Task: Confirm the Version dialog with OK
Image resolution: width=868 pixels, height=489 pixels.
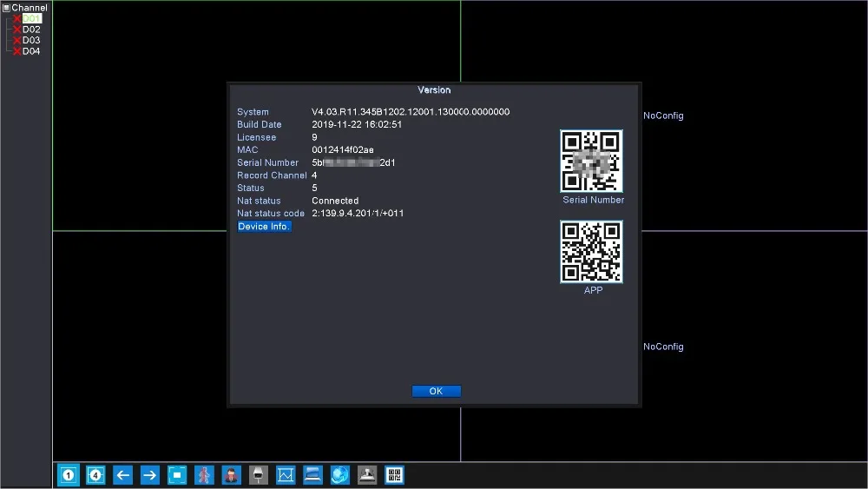Action: [x=437, y=391]
